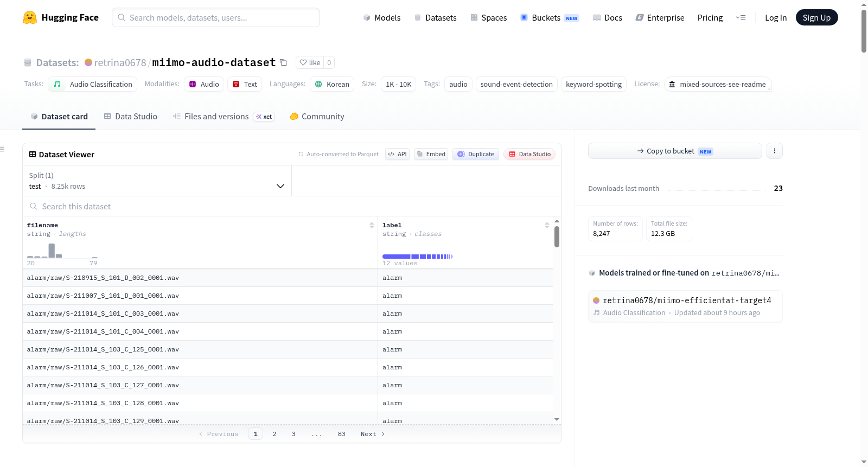Click the API button in Dataset Viewer
The height and width of the screenshot is (467, 868).
tap(397, 154)
